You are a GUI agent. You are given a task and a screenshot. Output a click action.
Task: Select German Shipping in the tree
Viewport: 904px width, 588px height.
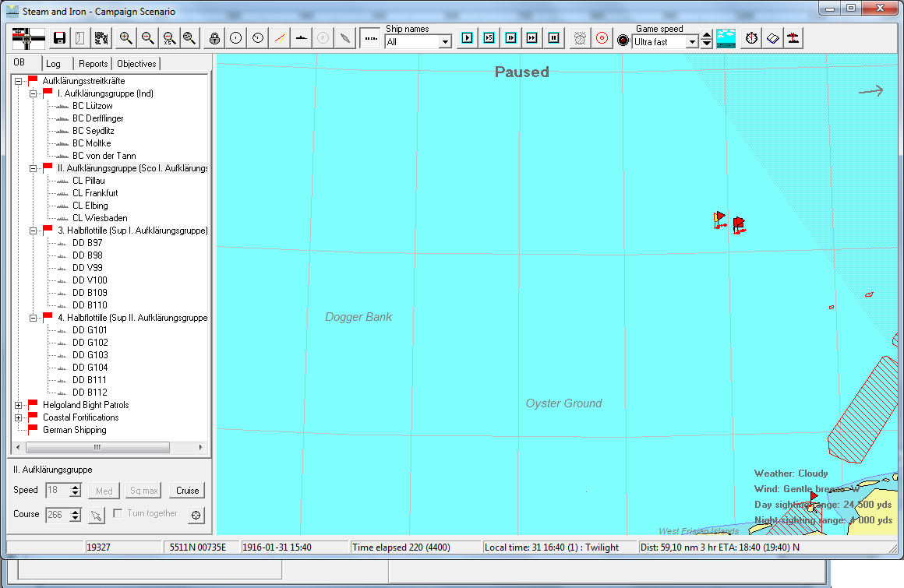click(x=74, y=430)
